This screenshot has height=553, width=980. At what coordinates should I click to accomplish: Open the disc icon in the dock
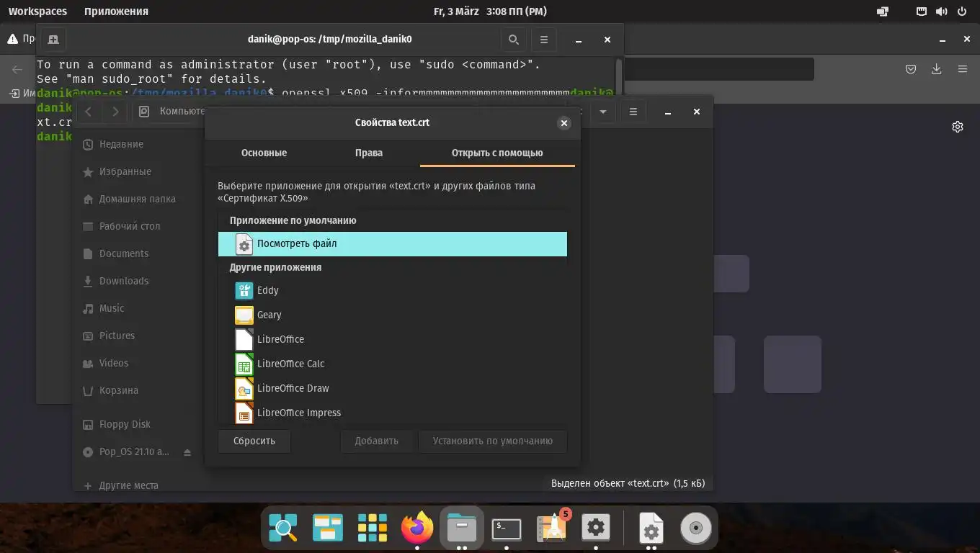695,529
